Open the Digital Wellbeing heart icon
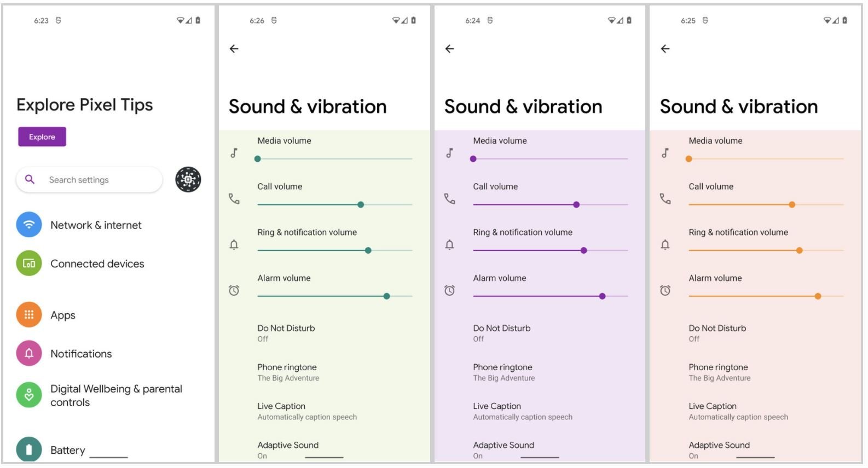The height and width of the screenshot is (468, 868). click(29, 395)
